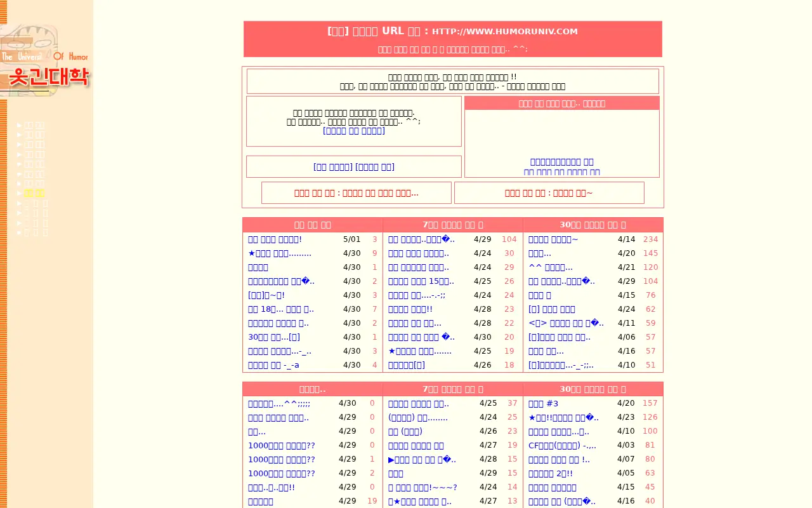This screenshot has width=812, height=508.
Task: Open the post ending '#3' with count 157
Action: [x=543, y=403]
